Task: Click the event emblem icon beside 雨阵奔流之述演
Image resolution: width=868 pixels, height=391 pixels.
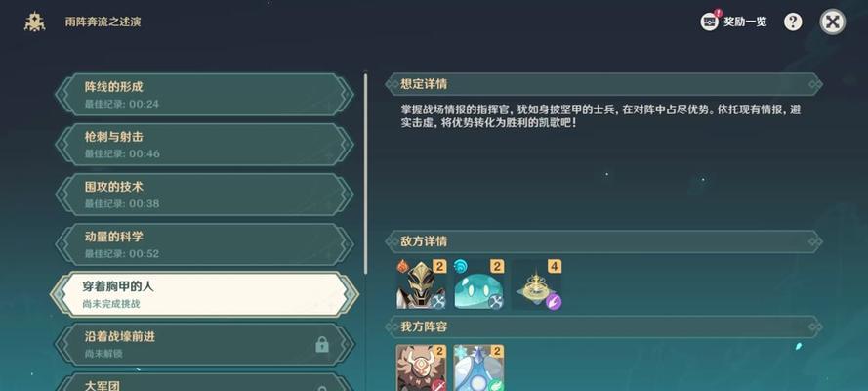Action: 34,22
